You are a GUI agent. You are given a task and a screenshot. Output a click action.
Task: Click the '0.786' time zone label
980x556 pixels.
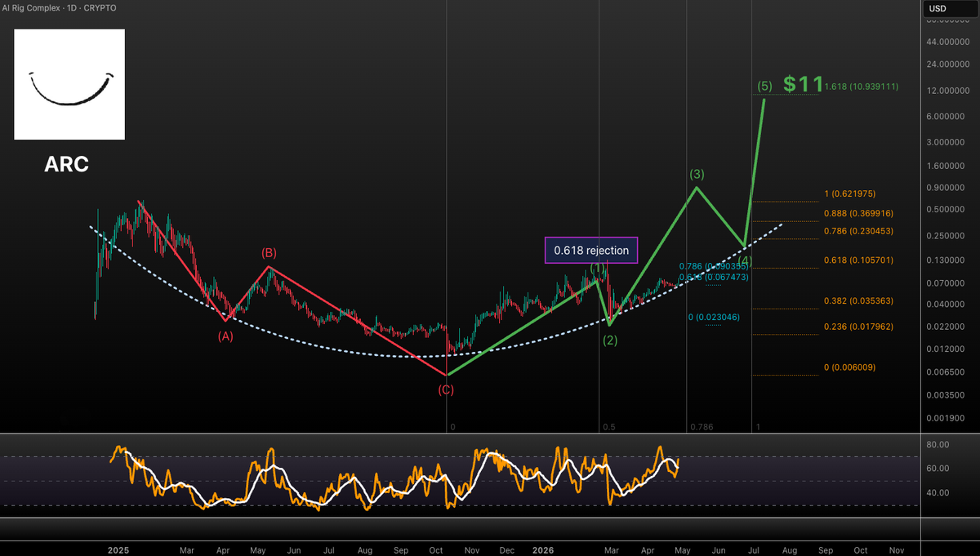pyautogui.click(x=701, y=427)
